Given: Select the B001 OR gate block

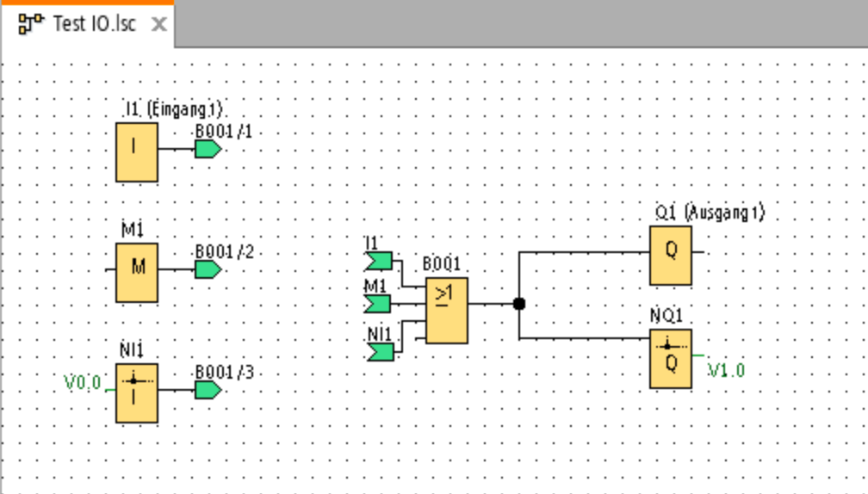Looking at the screenshot, I should pos(447,311).
